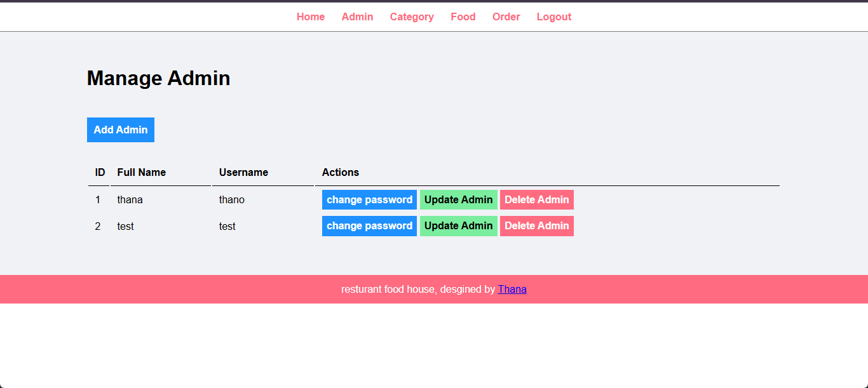Select the thana full name cell
The image size is (868, 388).
tap(130, 200)
